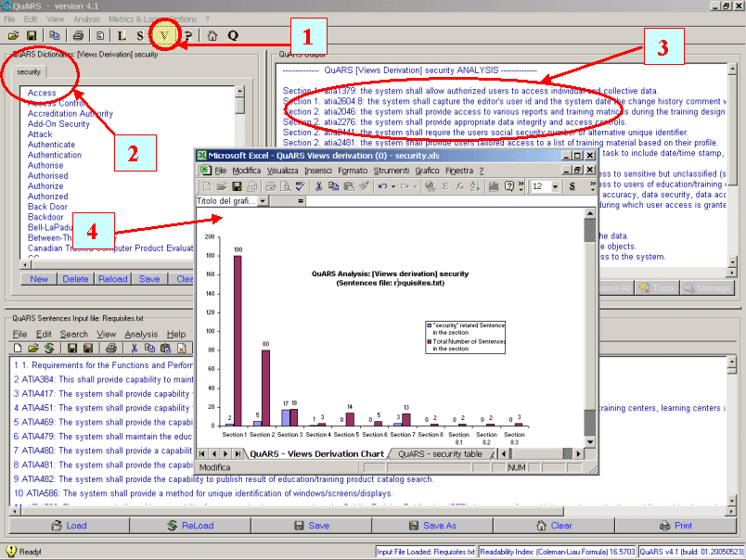Click the Load button in the bottom bar
This screenshot has height=560, width=746.
tap(70, 526)
